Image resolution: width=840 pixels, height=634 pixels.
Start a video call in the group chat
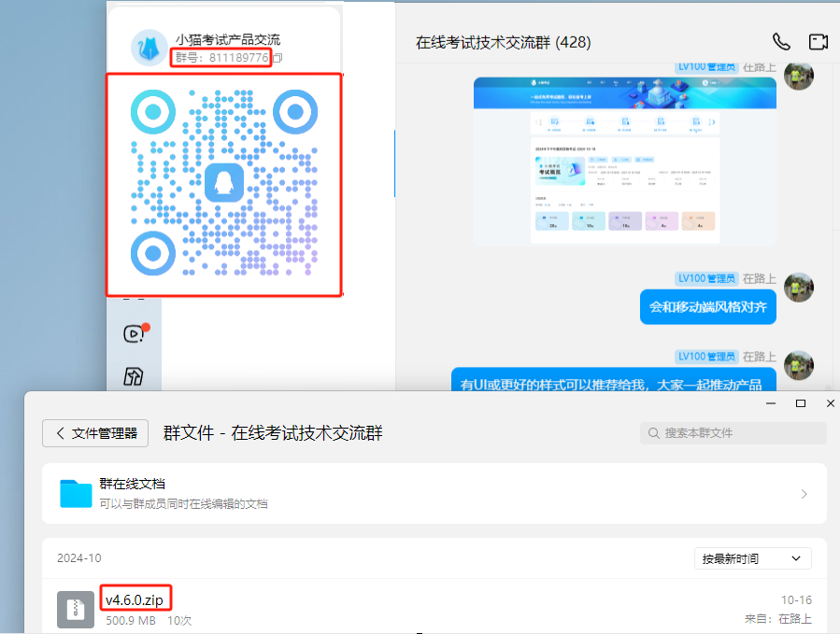pyautogui.click(x=819, y=41)
